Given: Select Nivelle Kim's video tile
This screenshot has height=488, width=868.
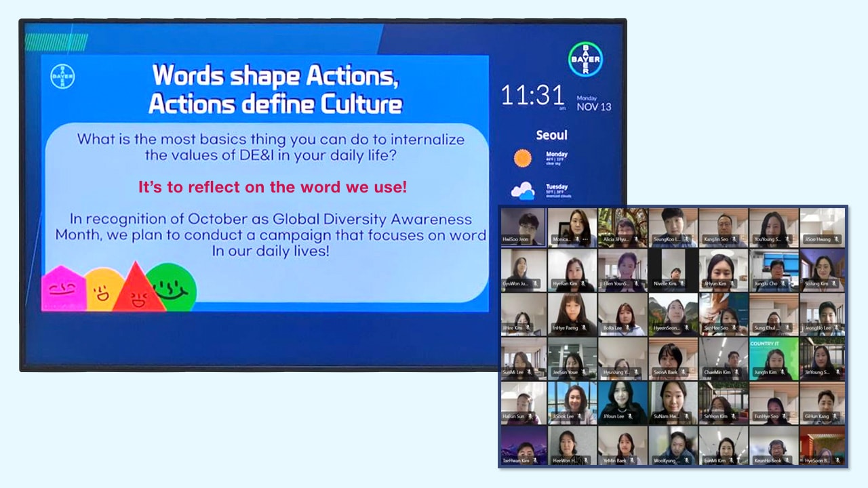Looking at the screenshot, I should [673, 270].
